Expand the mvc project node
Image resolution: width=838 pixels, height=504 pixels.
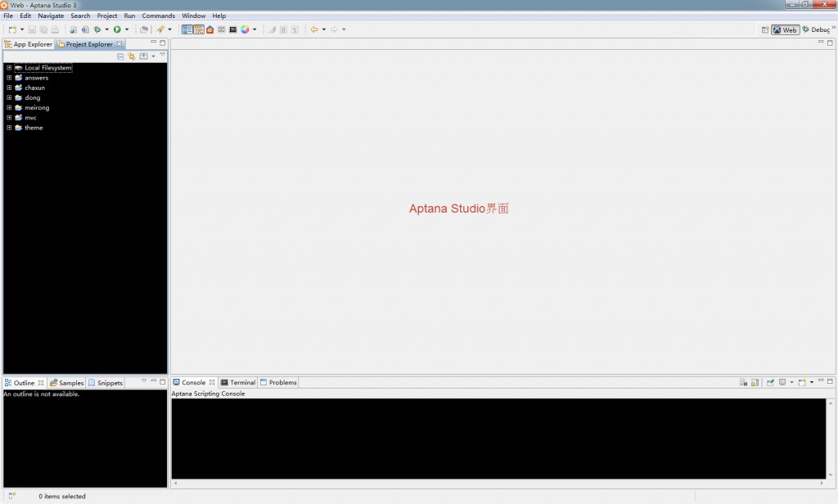(9, 117)
